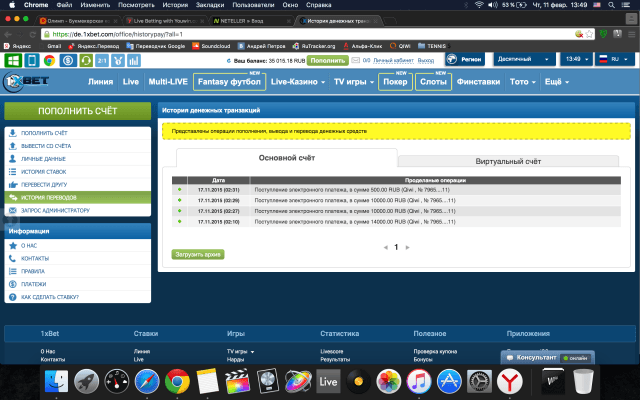Select ЗАПРОС АДМИНИСТРАТОРУ in sidebar
Viewport: 640px width, 400px height.
(78, 211)
